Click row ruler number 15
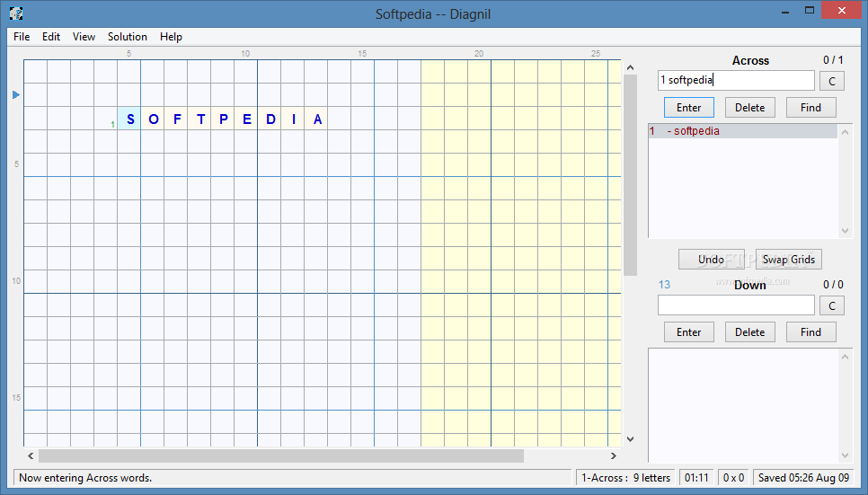Image resolution: width=868 pixels, height=495 pixels. coord(16,398)
